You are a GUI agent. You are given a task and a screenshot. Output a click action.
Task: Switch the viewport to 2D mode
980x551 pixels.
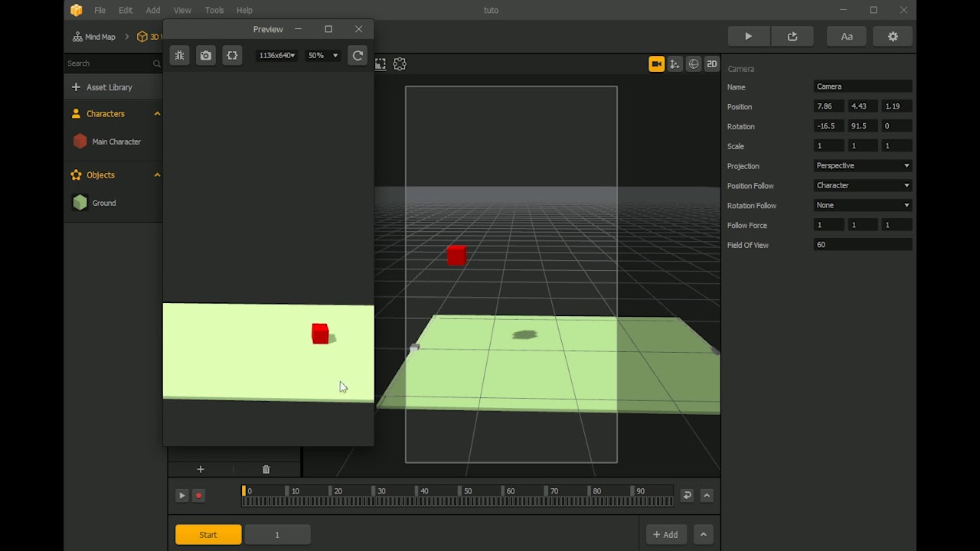coord(712,64)
